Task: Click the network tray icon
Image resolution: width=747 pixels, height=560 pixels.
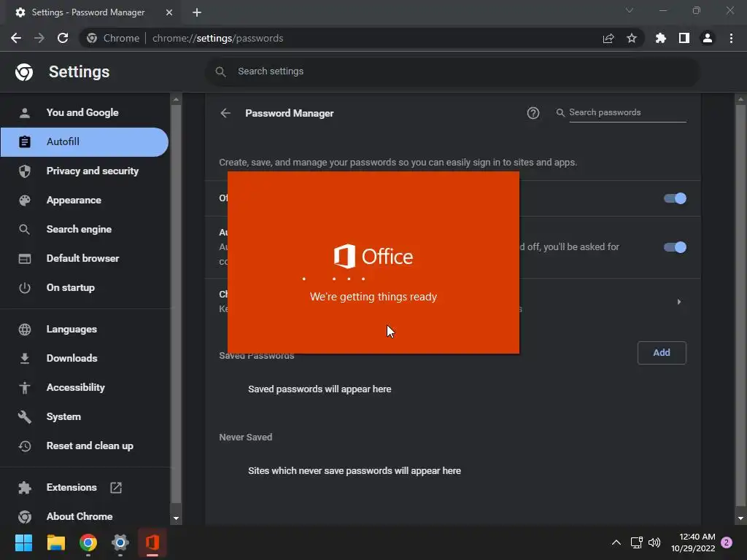Action: [x=636, y=542]
